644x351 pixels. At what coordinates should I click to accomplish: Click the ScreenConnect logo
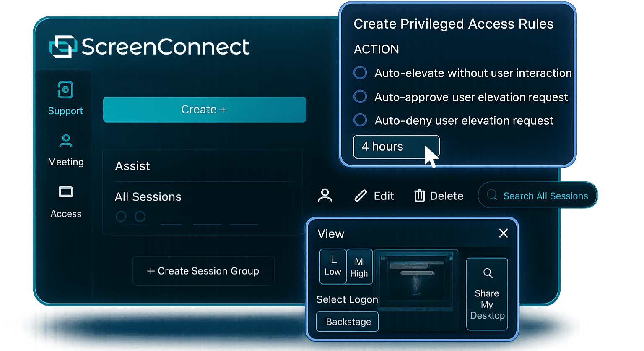click(149, 46)
